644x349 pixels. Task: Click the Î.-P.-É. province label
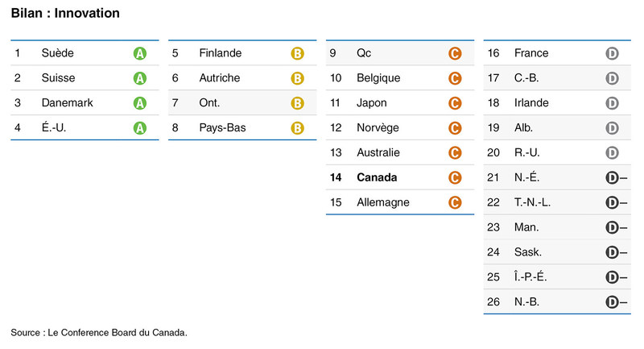click(x=531, y=277)
